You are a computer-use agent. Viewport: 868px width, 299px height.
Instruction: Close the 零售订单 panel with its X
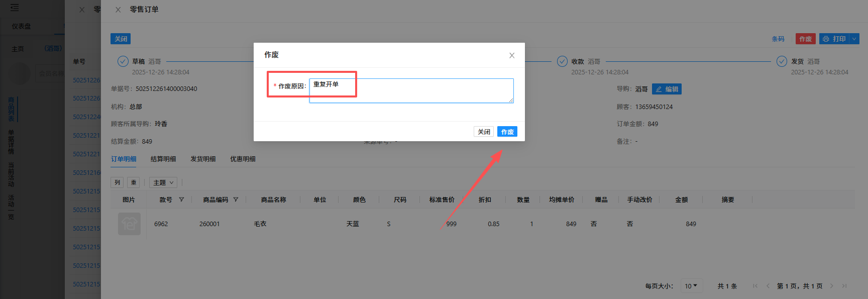click(118, 10)
